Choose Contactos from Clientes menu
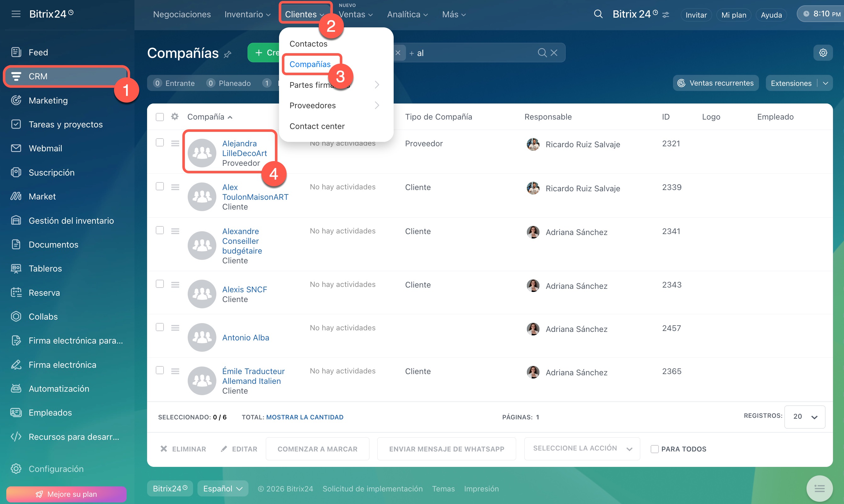This screenshot has height=504, width=844. pos(308,43)
